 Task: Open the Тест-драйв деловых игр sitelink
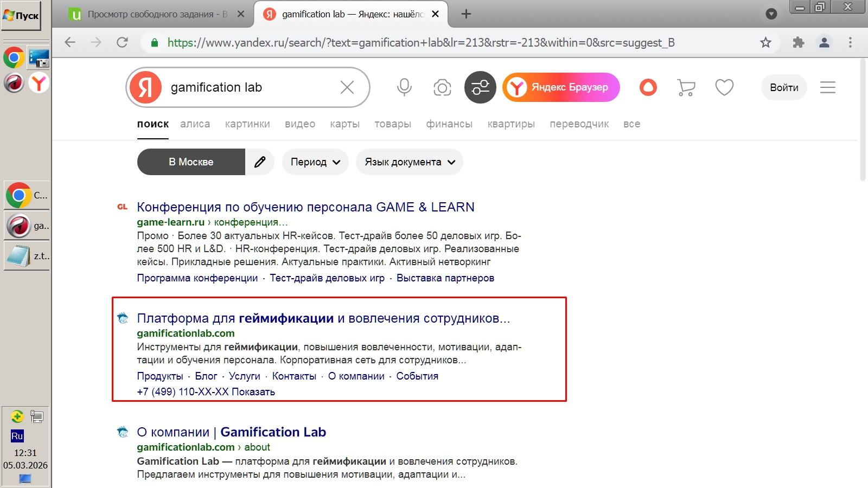click(x=327, y=278)
